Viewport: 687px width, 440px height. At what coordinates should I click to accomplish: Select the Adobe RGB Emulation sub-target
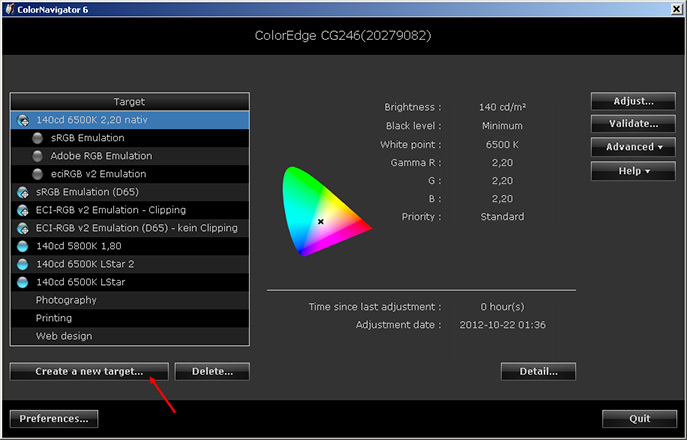(x=130, y=156)
